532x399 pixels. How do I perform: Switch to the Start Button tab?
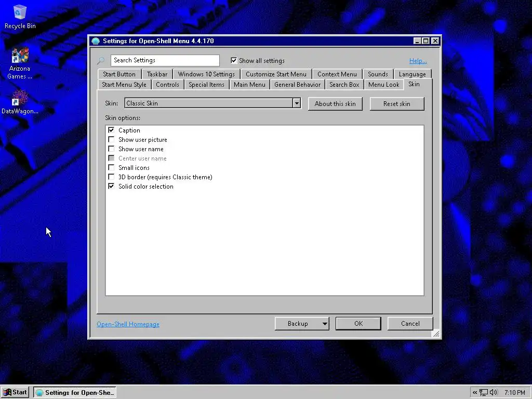point(119,74)
